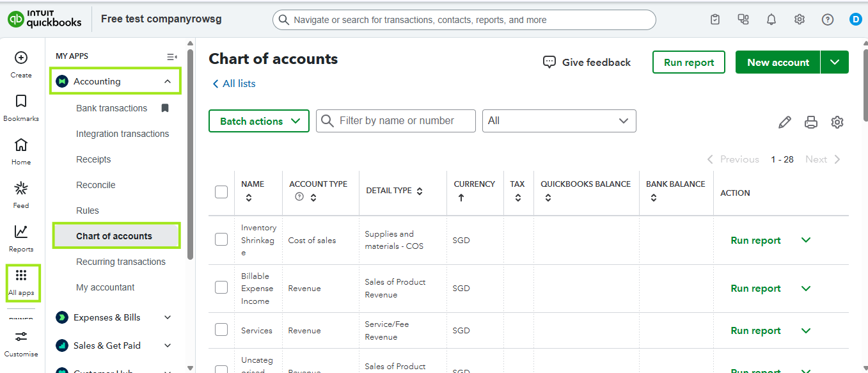This screenshot has height=373, width=868.
Task: Click the notifications bell icon
Action: 771,20
